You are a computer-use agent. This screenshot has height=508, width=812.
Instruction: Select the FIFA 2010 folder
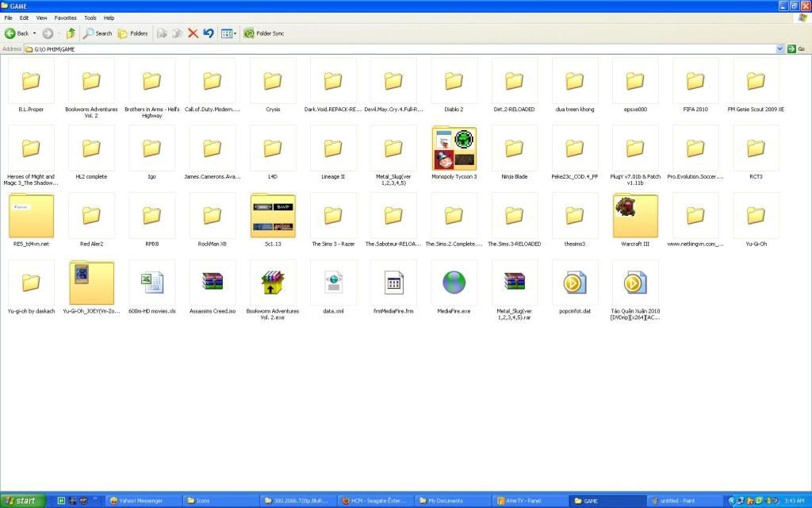(695, 86)
